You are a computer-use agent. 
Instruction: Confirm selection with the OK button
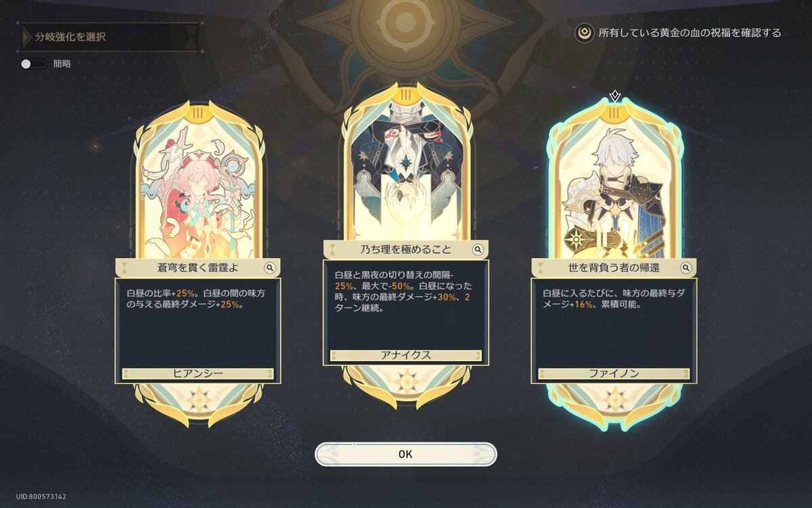pos(405,454)
